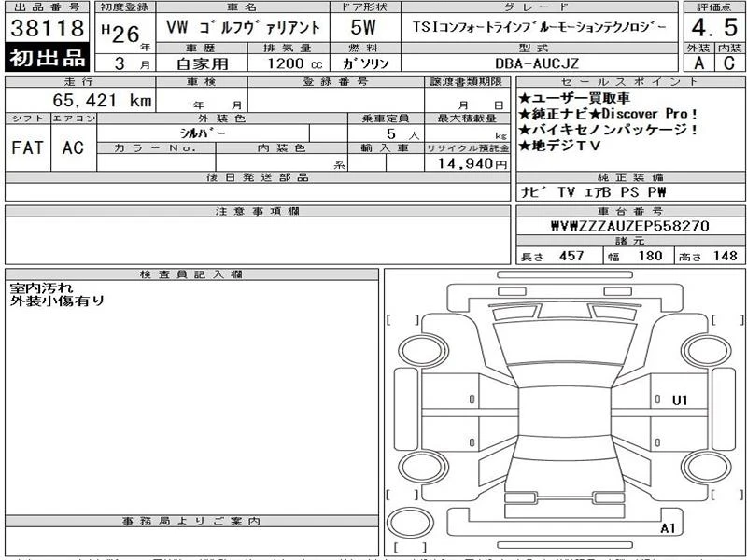This screenshot has width=747, height=560.
Task: Click the A1 scratch mark on diagram
Action: click(x=668, y=528)
